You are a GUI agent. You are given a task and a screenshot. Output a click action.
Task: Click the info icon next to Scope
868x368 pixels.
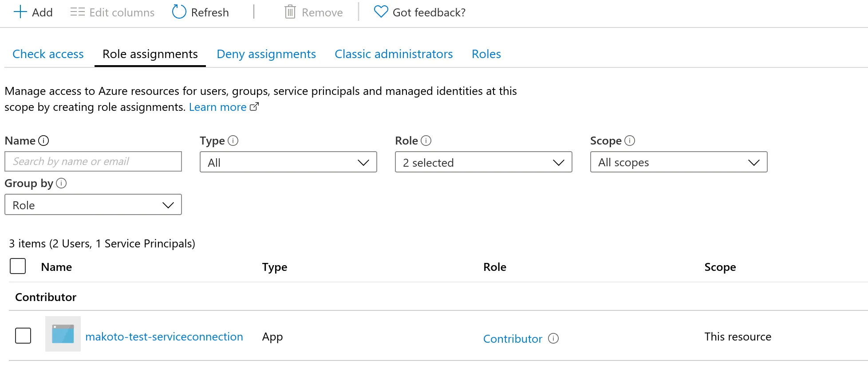(630, 141)
